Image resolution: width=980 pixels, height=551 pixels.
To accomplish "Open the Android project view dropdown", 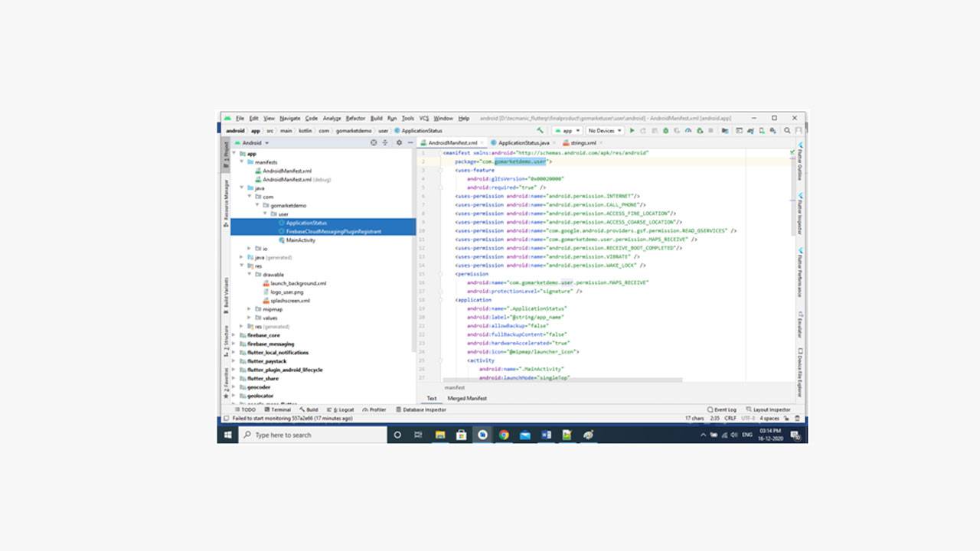I will click(255, 143).
